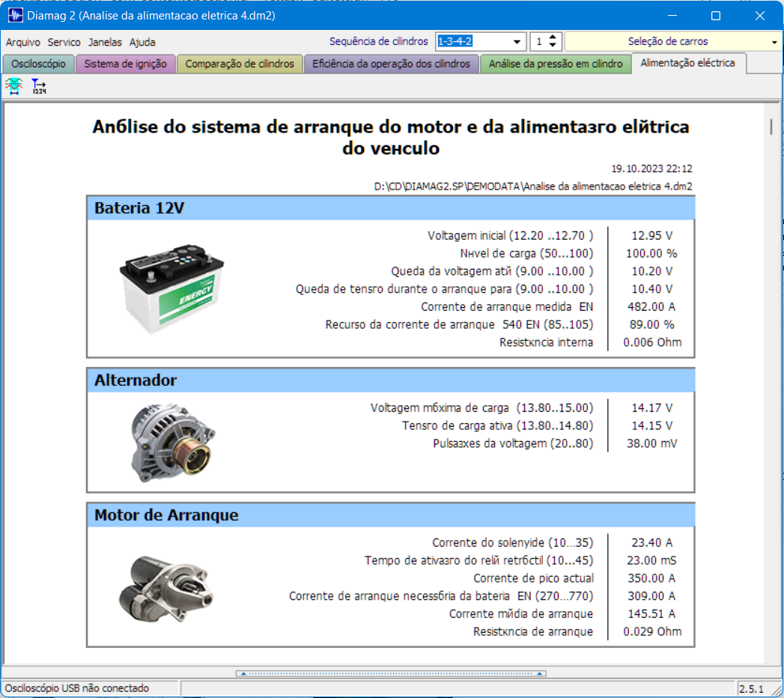
Task: Click the Osciloscópio USB não conectado status
Action: click(x=77, y=688)
